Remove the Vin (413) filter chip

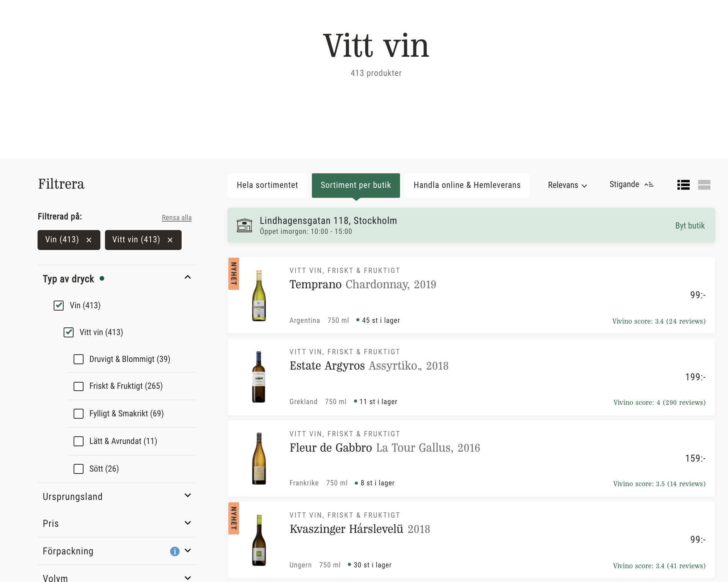[89, 240]
